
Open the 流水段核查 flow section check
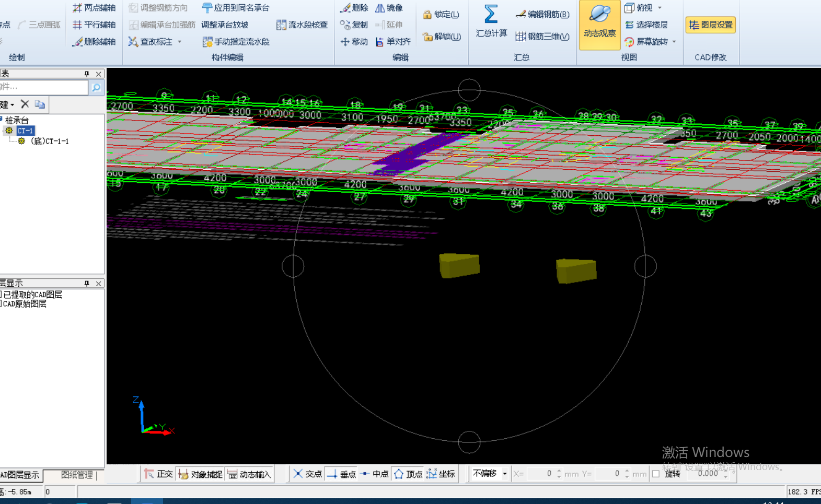[x=302, y=25]
